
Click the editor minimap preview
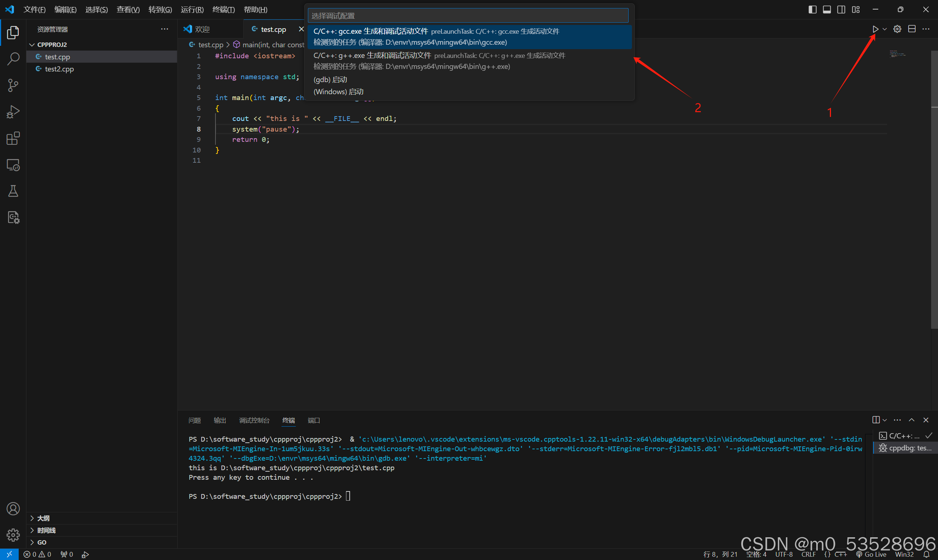[897, 55]
